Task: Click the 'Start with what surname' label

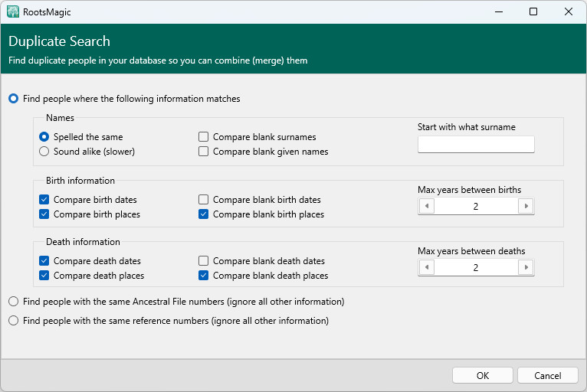Action: click(467, 127)
